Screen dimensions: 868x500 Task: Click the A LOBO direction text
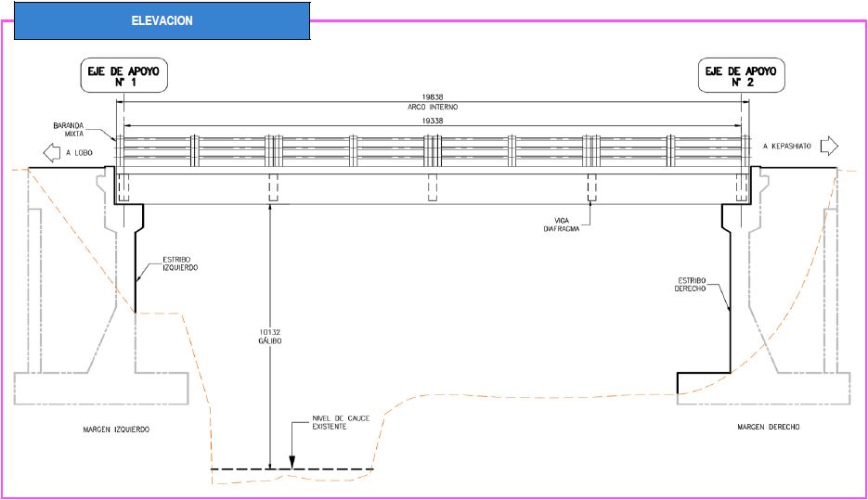tap(79, 153)
